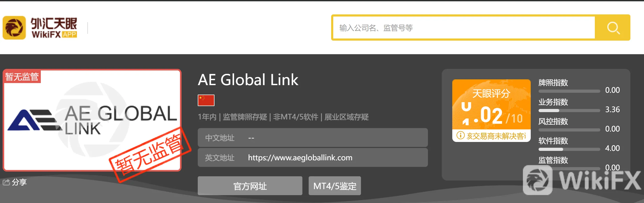Click the 分享 share label
The width and height of the screenshot is (644, 203).
tap(19, 182)
